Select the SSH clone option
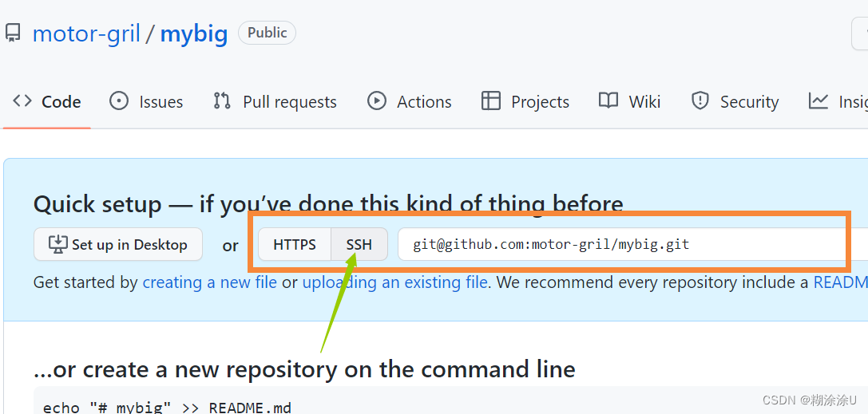The height and width of the screenshot is (414, 868). [x=359, y=244]
